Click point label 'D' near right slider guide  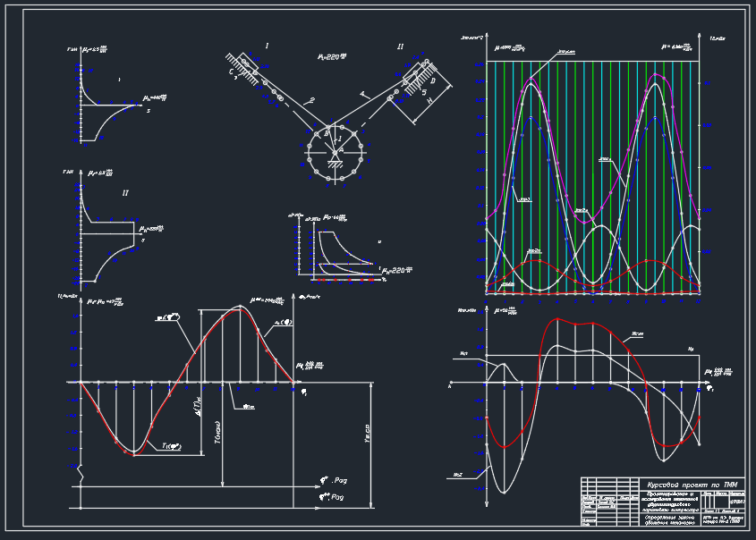432,81
